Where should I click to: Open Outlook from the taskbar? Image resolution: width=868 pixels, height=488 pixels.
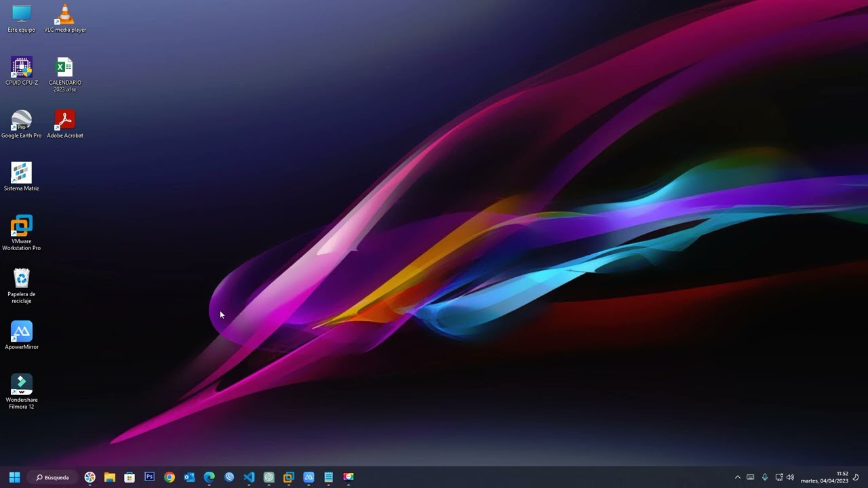(189, 477)
